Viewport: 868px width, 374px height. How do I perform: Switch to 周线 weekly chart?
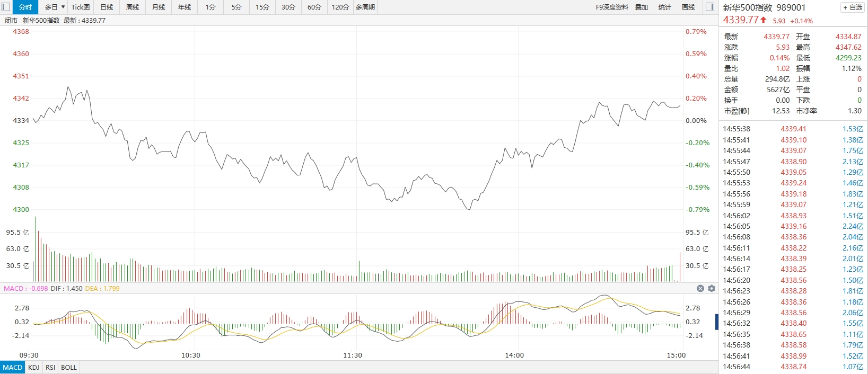point(133,7)
